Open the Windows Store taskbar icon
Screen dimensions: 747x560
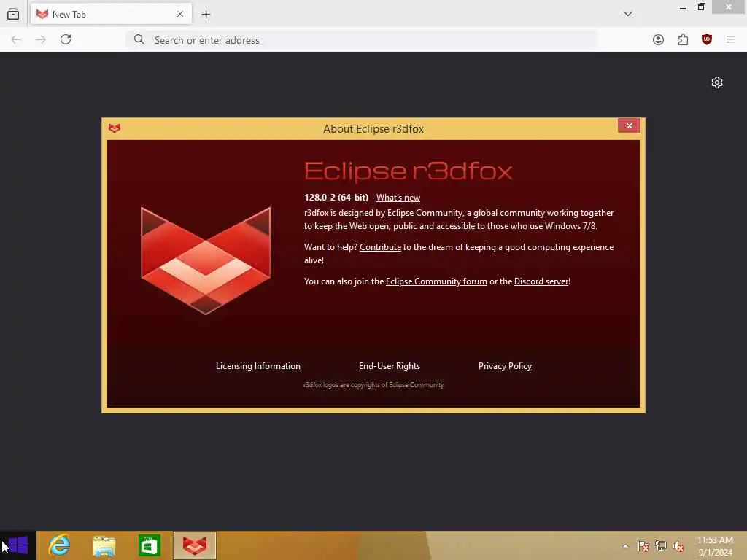coord(149,545)
